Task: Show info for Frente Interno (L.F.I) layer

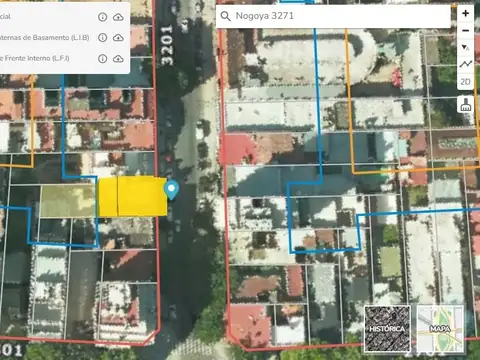Action: pyautogui.click(x=103, y=59)
